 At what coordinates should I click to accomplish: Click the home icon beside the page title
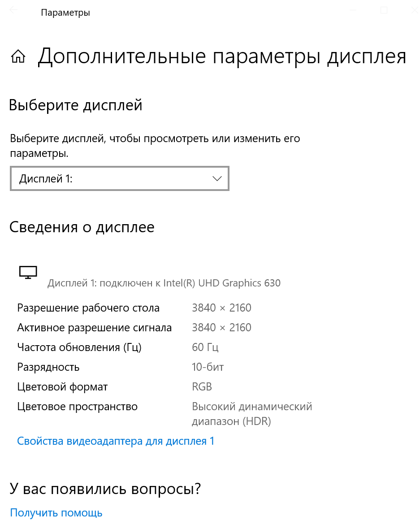(18, 57)
